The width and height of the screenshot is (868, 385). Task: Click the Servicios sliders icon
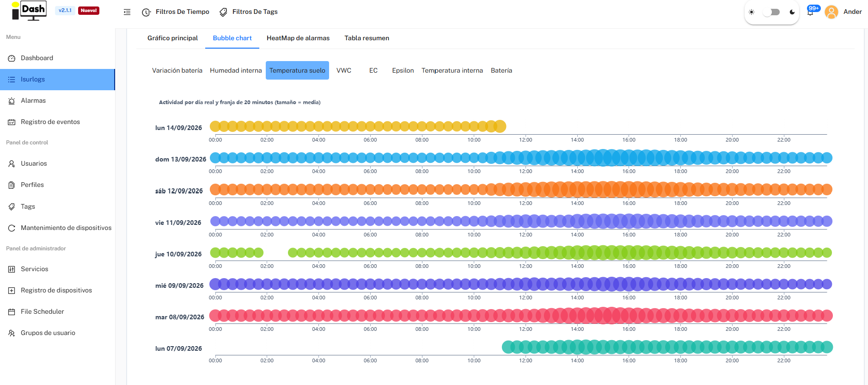coord(12,269)
